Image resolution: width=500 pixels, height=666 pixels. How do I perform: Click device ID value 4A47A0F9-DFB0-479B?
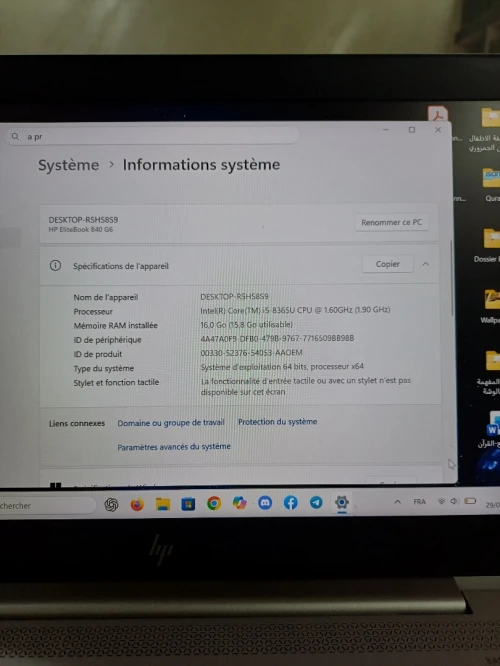pyautogui.click(x=277, y=338)
